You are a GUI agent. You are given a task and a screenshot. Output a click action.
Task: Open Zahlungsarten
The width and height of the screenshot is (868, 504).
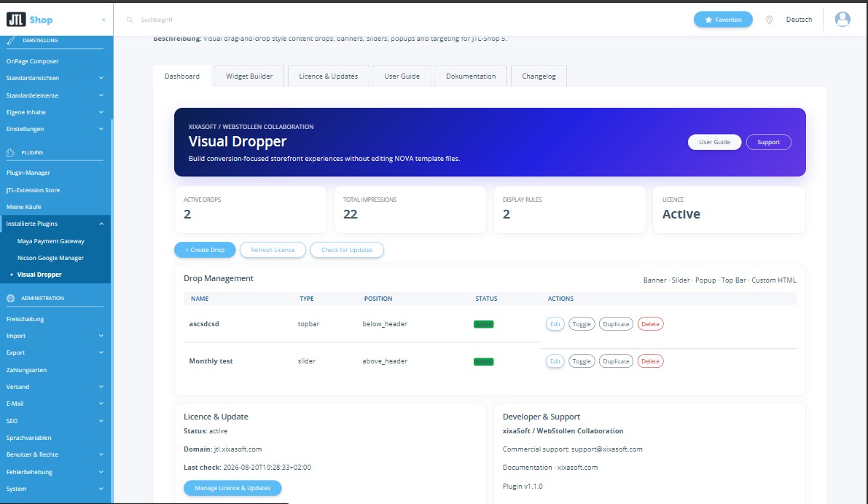click(x=26, y=370)
